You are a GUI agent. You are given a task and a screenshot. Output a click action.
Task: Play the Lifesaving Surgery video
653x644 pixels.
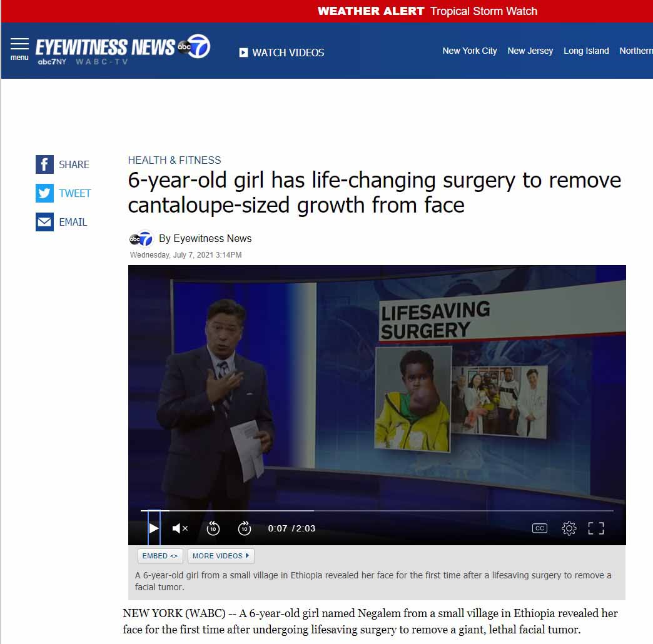(x=154, y=528)
